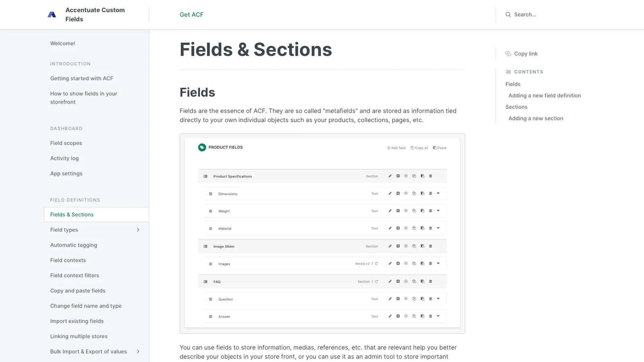The image size is (644, 362).
Task: Open Getting started with ACF
Action: tap(82, 78)
